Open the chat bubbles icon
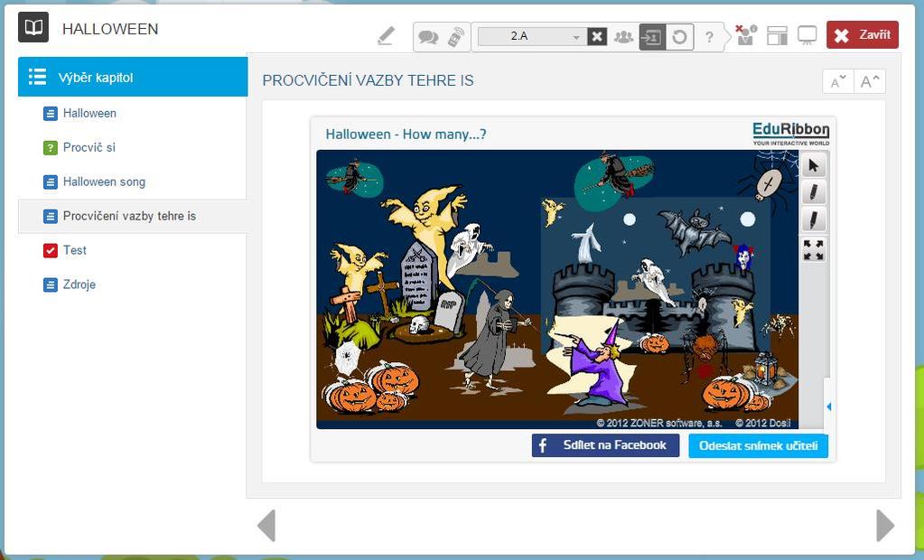The height and width of the screenshot is (560, 924). (x=428, y=37)
